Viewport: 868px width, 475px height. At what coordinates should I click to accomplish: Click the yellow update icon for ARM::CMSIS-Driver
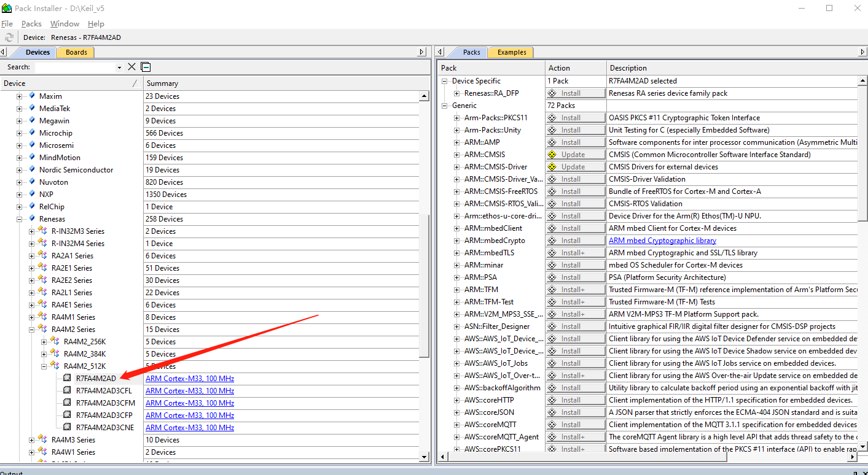coord(552,167)
